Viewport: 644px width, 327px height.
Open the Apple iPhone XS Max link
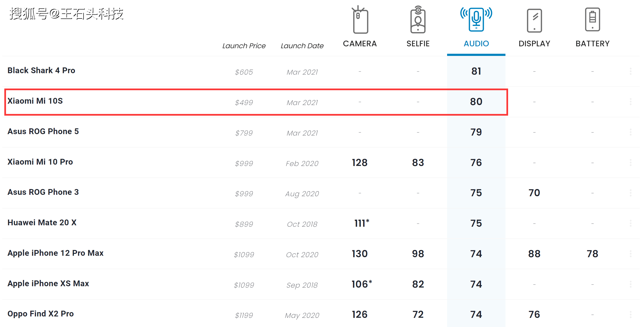(48, 284)
